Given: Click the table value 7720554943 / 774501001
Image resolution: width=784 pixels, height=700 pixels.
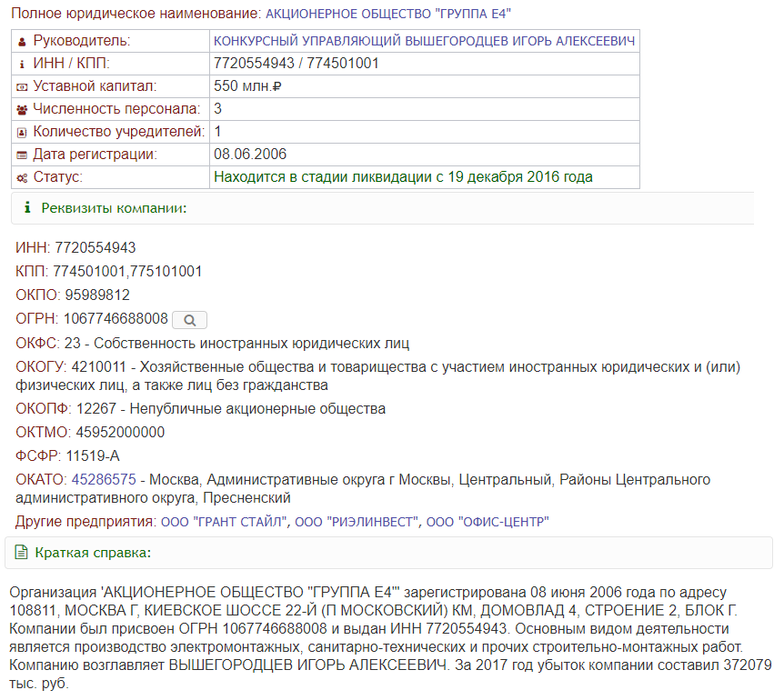Looking at the screenshot, I should 296,64.
